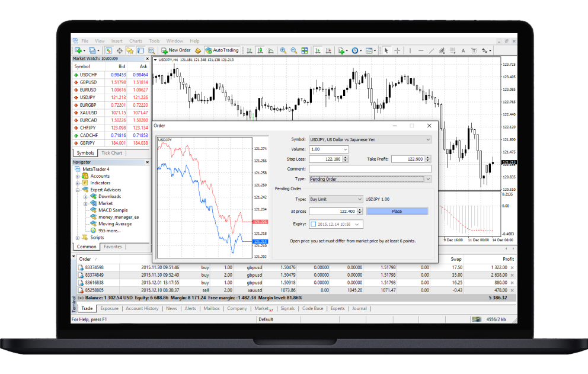Screen dimensions: 588x374
Task: Toggle the Navigator panel icon
Action: coord(130,50)
